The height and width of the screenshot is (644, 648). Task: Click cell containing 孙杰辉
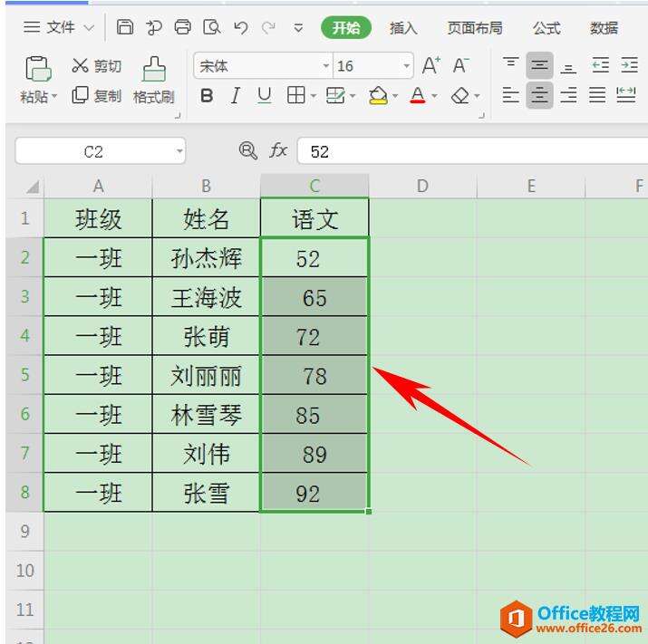pyautogui.click(x=207, y=257)
